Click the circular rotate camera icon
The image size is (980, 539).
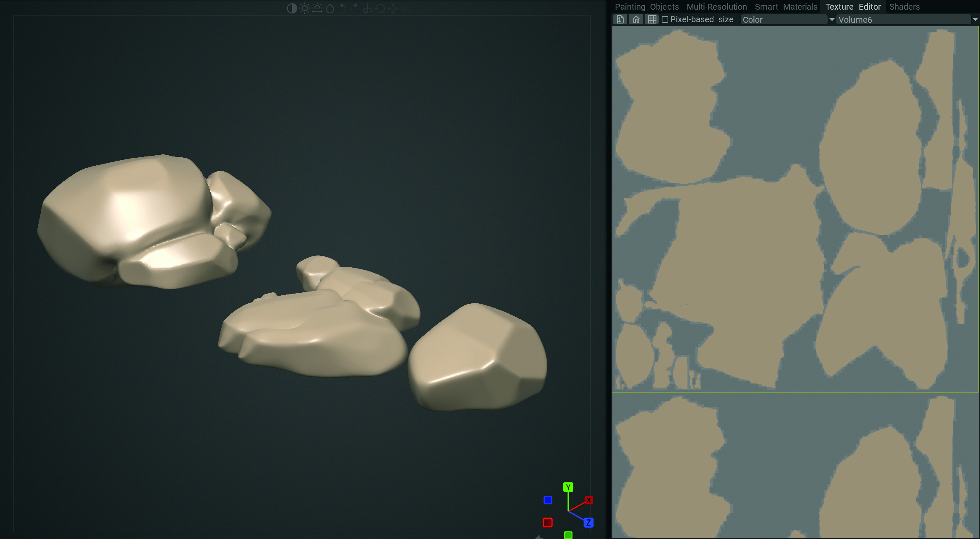380,8
